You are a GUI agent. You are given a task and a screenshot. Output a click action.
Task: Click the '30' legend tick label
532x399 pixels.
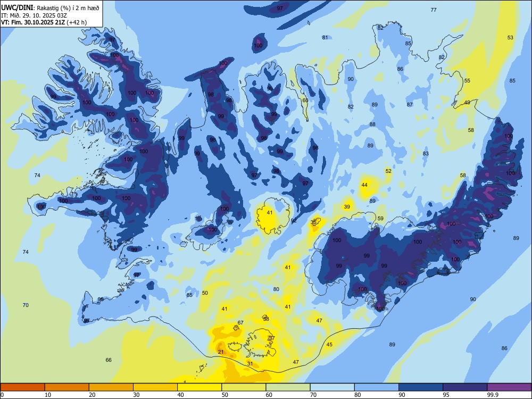coord(136,395)
